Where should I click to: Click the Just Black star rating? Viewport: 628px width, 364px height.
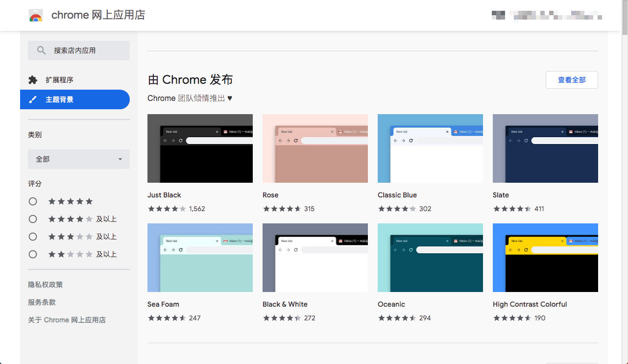167,209
